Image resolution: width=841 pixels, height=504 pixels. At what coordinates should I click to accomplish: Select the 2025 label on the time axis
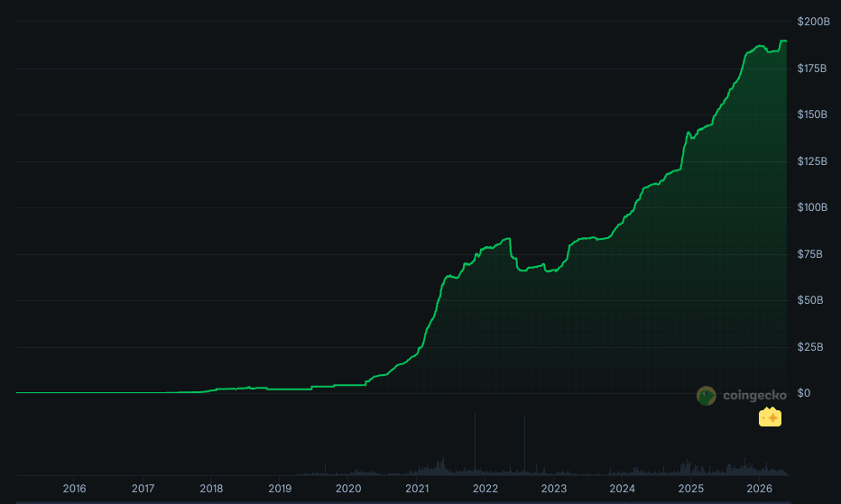pyautogui.click(x=691, y=489)
